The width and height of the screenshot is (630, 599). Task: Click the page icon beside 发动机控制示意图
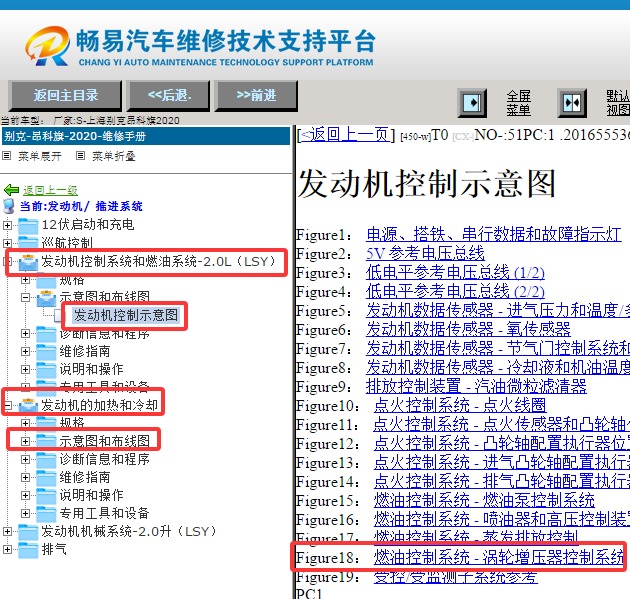58,316
